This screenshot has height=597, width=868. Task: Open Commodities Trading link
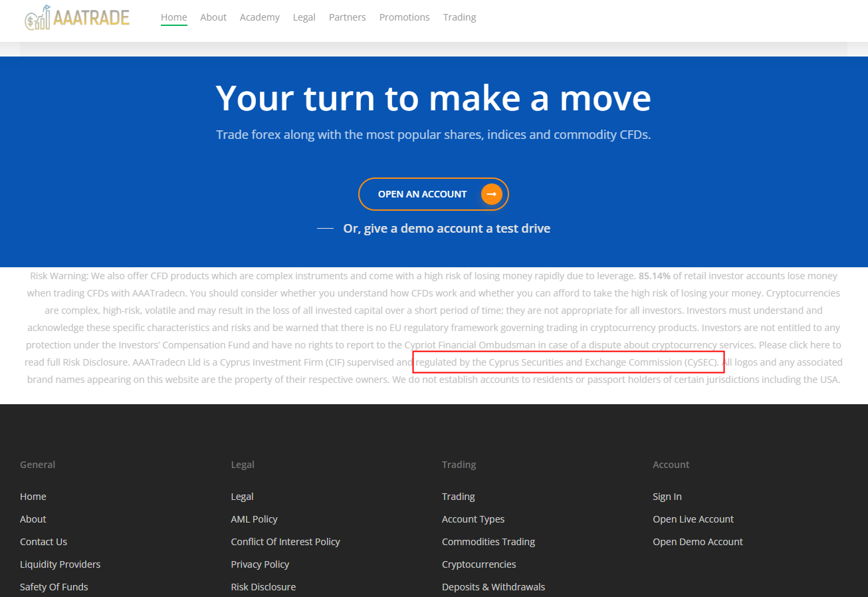(x=488, y=542)
